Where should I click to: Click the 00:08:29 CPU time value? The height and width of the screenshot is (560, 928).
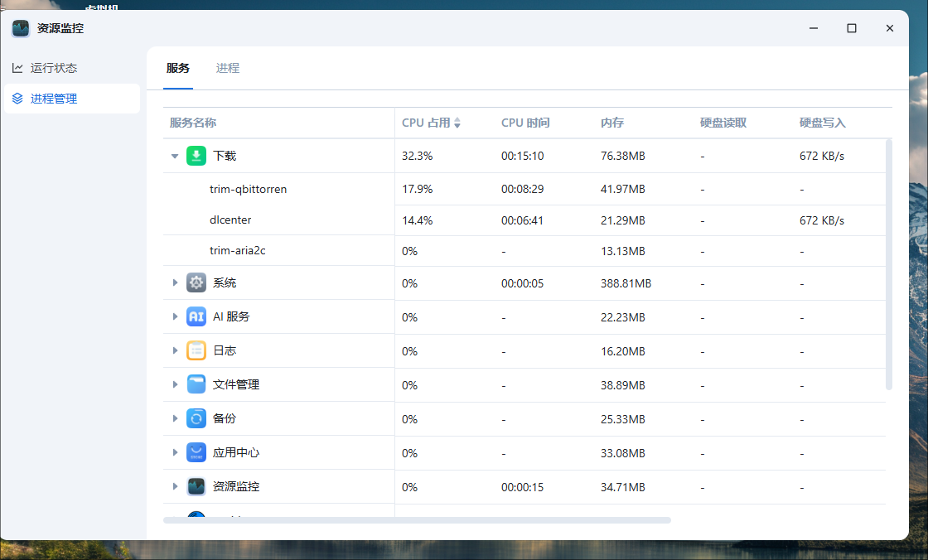tap(522, 189)
